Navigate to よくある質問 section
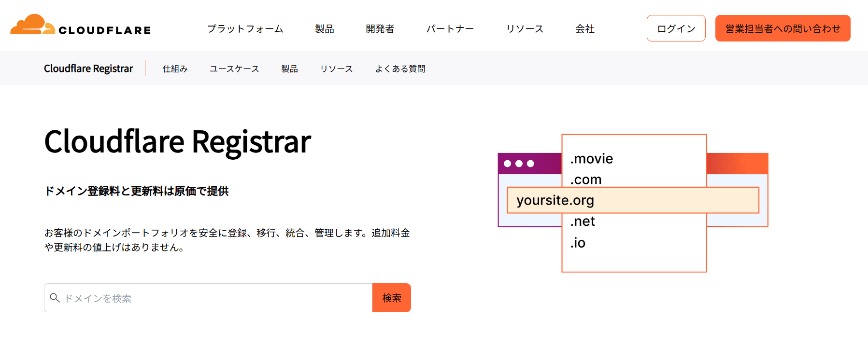Screen dimensions: 868x346 (x=400, y=69)
